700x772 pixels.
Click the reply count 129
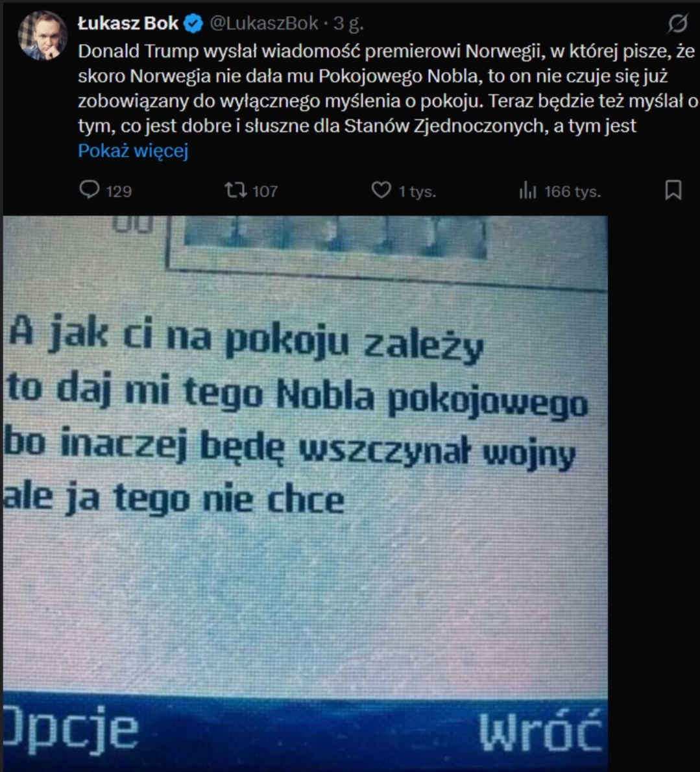(x=119, y=191)
